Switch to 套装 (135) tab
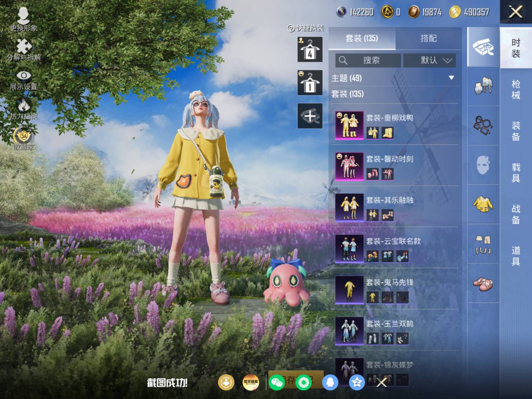The image size is (532, 399). 362,38
